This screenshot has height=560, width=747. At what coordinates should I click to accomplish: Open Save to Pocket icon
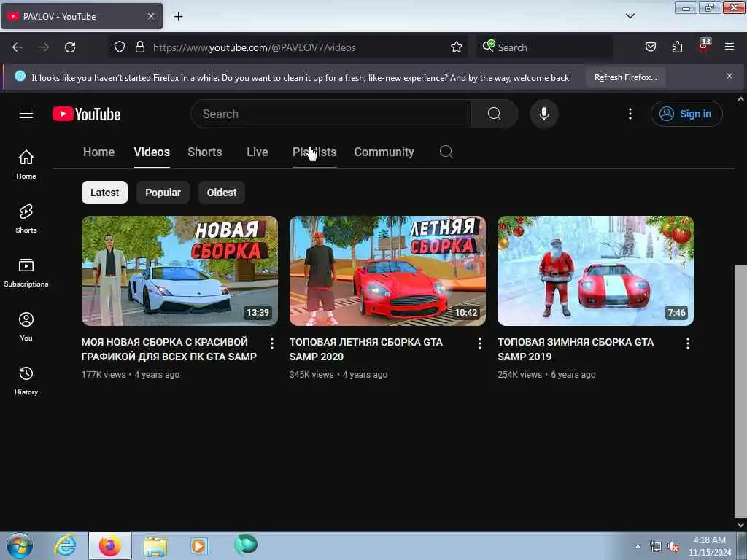click(650, 47)
